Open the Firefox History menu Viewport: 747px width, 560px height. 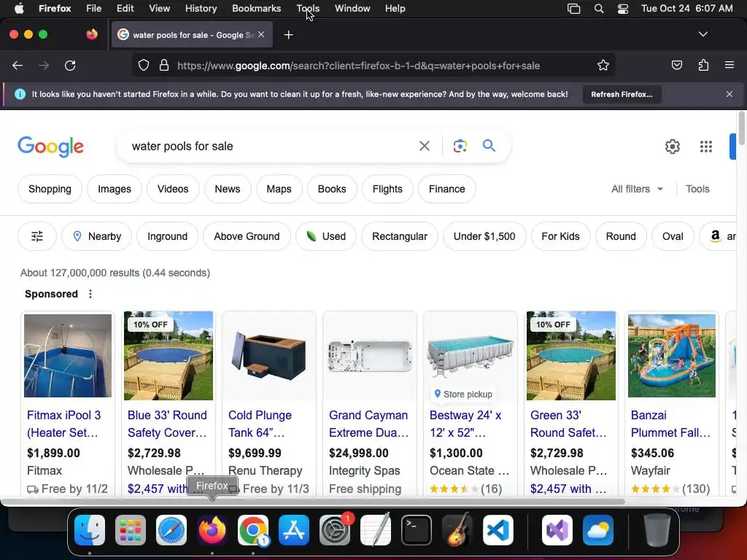coord(201,9)
